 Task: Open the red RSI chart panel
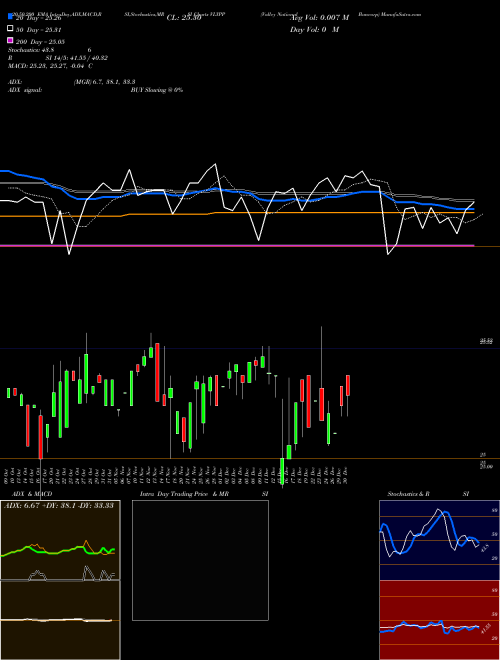[439, 620]
